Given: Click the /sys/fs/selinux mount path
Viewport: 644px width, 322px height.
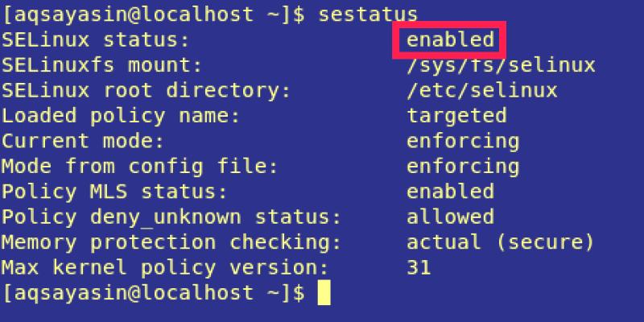Looking at the screenshot, I should pos(501,65).
